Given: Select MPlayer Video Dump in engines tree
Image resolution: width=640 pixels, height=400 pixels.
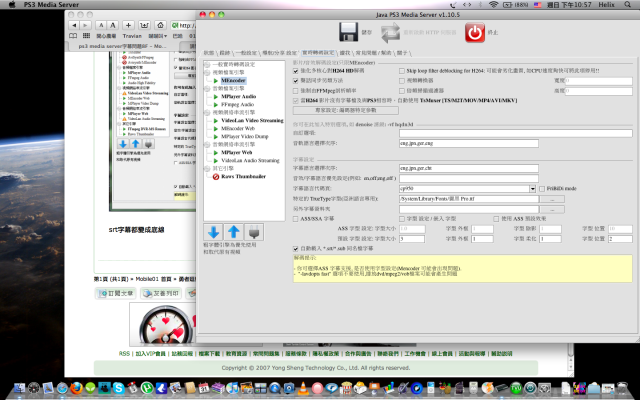Looking at the screenshot, I should click(244, 137).
